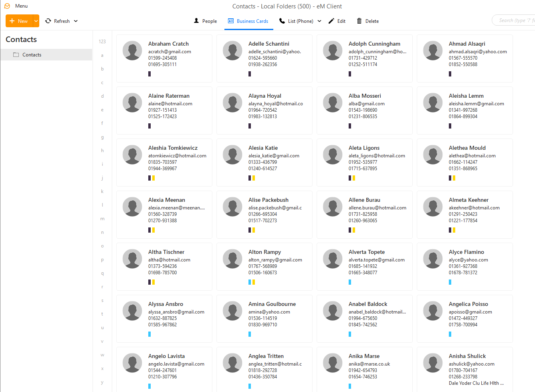The image size is (535, 392).
Task: Click Alyssa Ansbro's avatar icon
Action: pyautogui.click(x=132, y=312)
